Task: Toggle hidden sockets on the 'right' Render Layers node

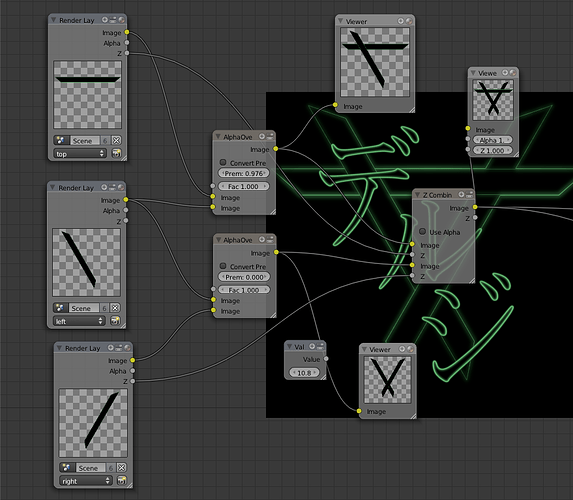Action: tap(111, 348)
